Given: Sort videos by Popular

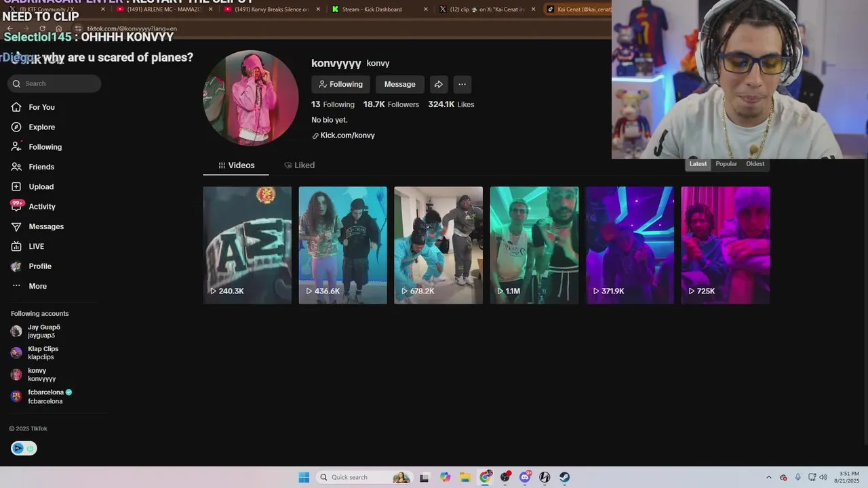Looking at the screenshot, I should tap(726, 164).
